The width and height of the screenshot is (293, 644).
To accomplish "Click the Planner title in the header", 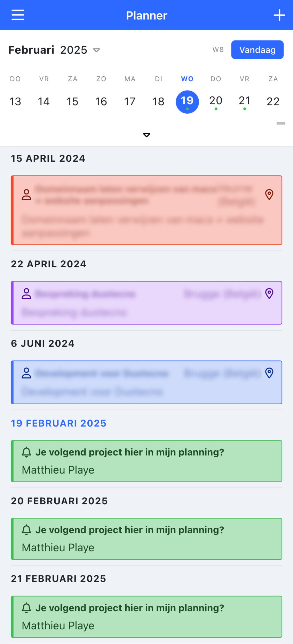I will [x=146, y=15].
